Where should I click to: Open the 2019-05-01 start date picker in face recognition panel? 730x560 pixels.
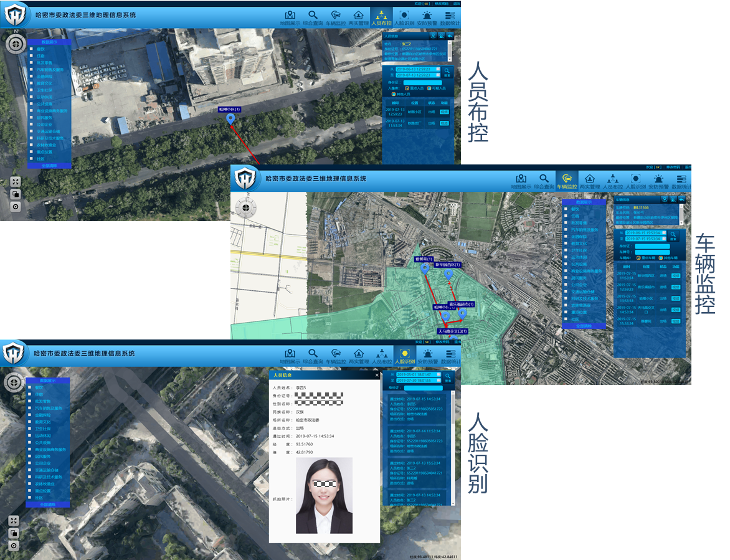tap(439, 374)
